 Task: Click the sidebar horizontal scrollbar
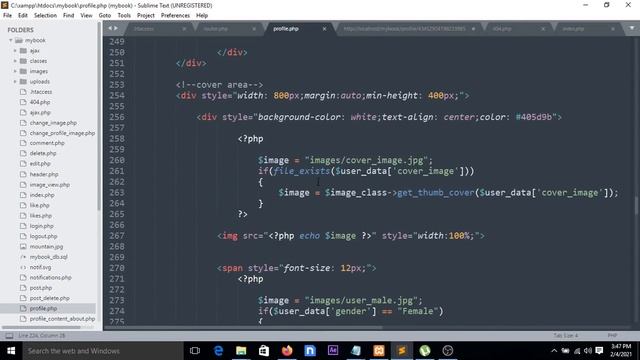(x=41, y=327)
